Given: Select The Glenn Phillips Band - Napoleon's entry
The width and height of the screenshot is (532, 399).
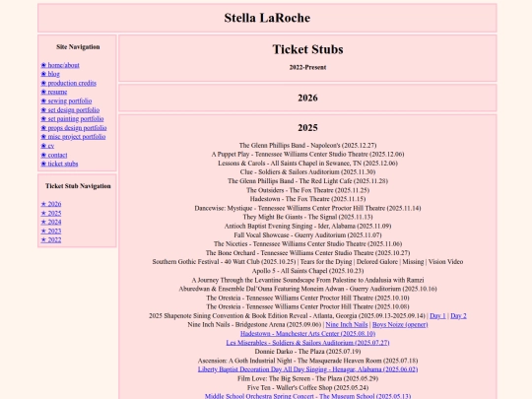Looking at the screenshot, I should coord(307,146).
